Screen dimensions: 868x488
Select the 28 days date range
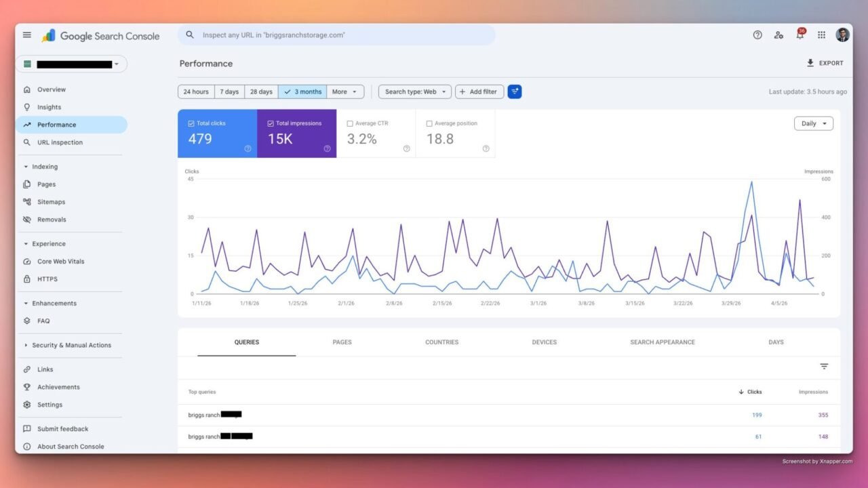point(261,91)
